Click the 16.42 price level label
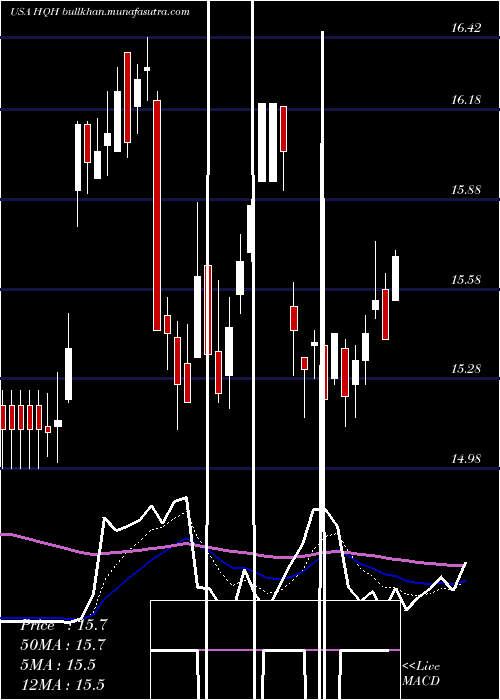Screen dimensions: 500x700 point(467,28)
